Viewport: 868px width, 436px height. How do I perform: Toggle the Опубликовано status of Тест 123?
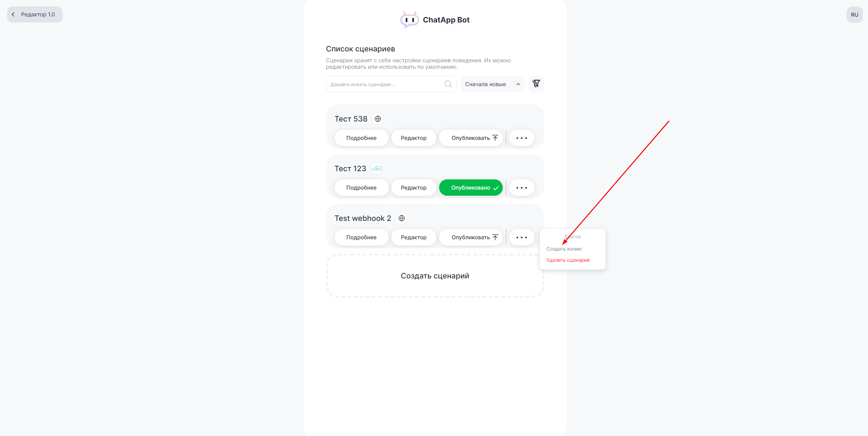tap(470, 188)
